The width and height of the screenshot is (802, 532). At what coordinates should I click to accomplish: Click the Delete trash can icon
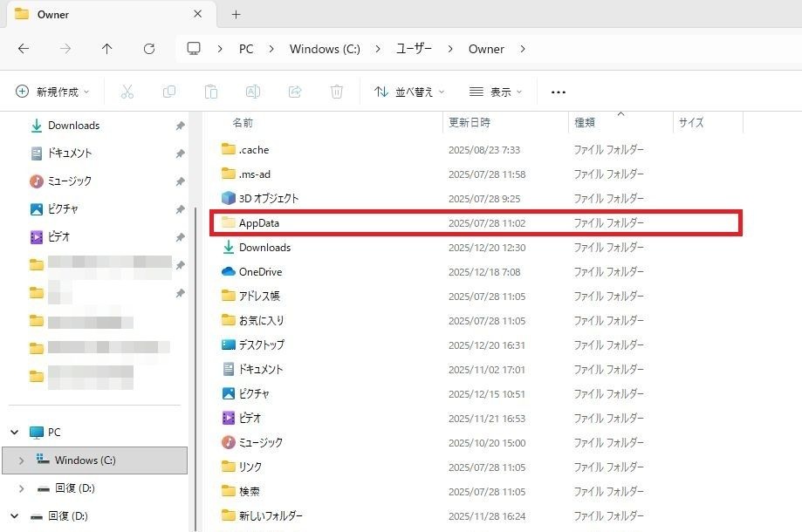(x=337, y=92)
